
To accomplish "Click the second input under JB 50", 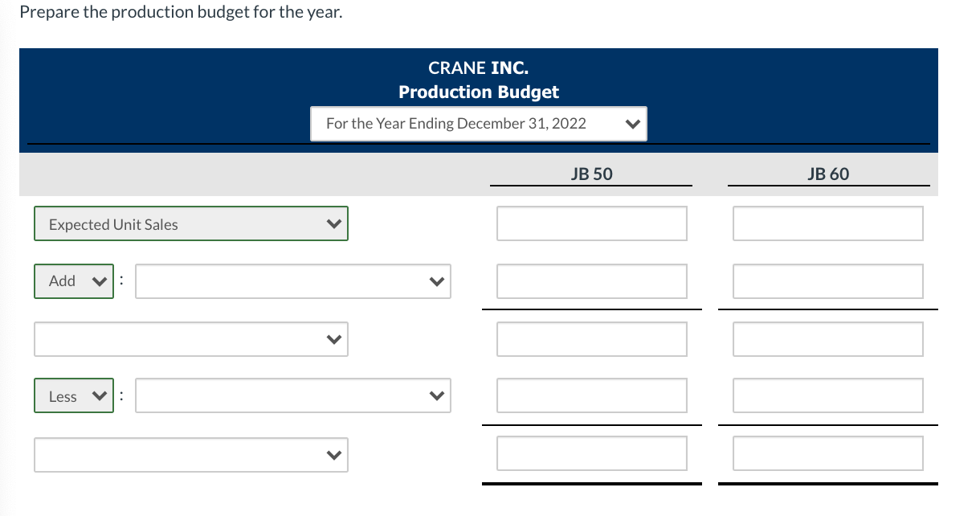I will 592,281.
